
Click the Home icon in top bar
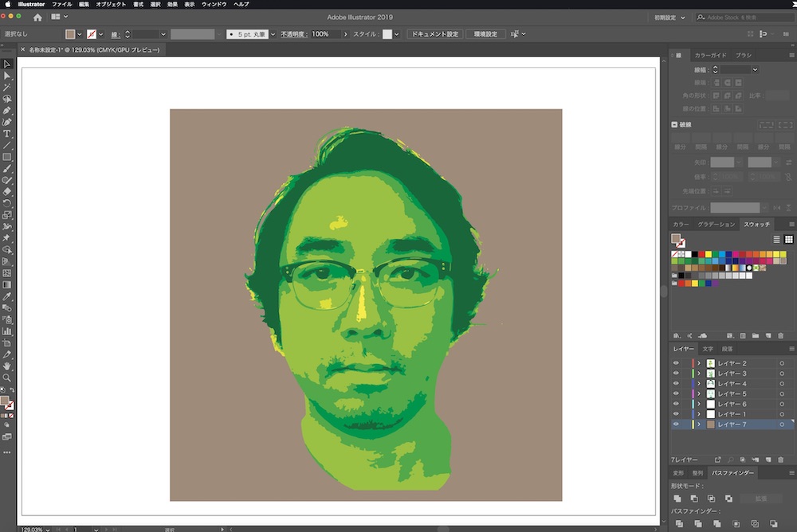(37, 17)
